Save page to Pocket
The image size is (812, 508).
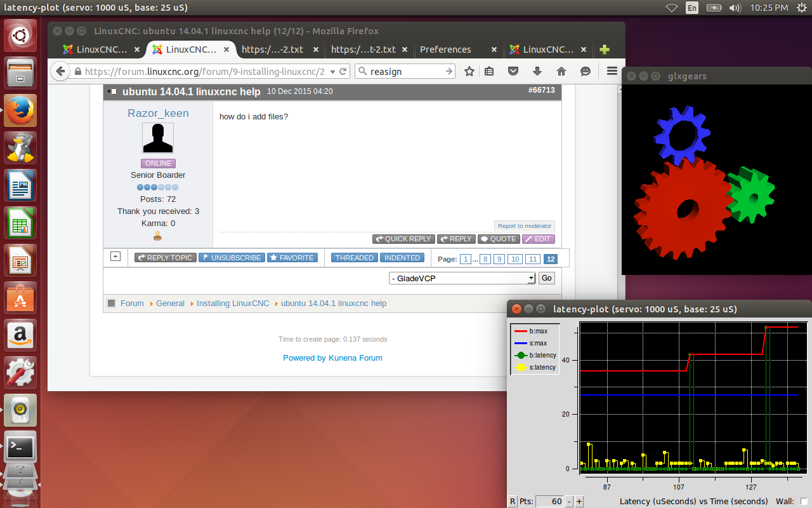514,72
